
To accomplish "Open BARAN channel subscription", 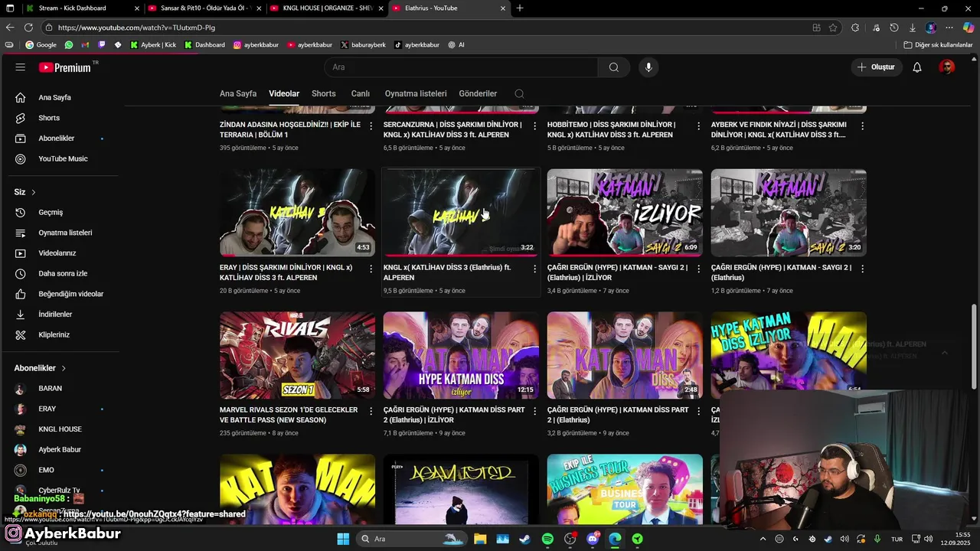I will pyautogui.click(x=51, y=389).
